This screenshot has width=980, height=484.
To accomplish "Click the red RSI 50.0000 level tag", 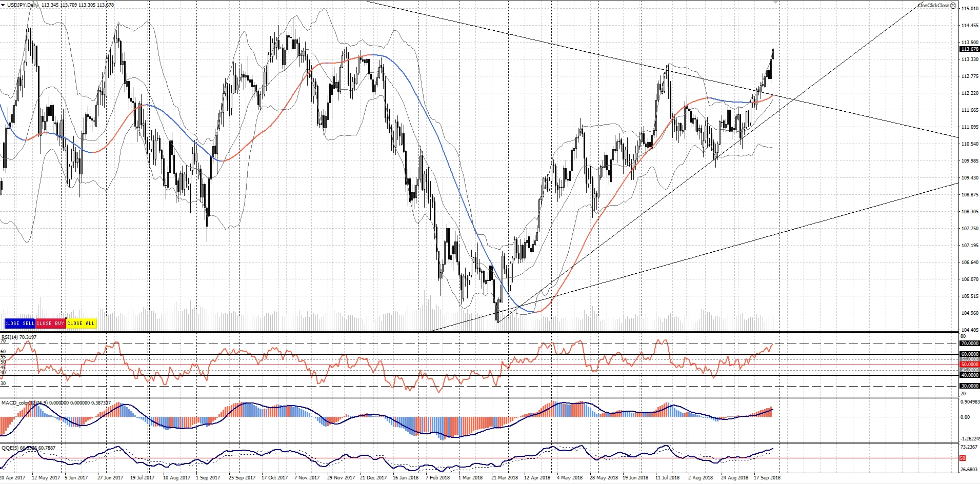I will point(969,365).
